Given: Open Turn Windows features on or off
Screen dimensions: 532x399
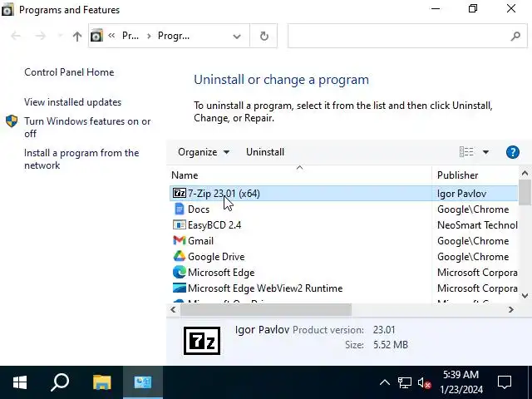Looking at the screenshot, I should [87, 127].
